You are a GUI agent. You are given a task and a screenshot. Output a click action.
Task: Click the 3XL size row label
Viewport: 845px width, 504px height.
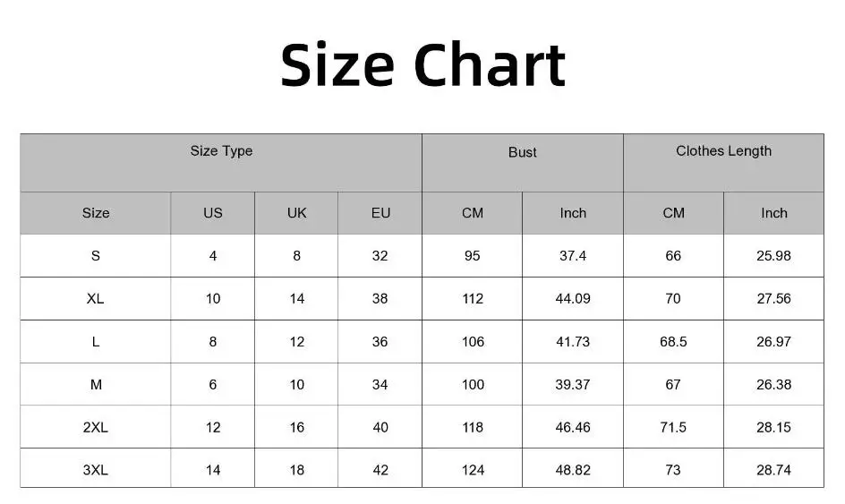pos(96,470)
